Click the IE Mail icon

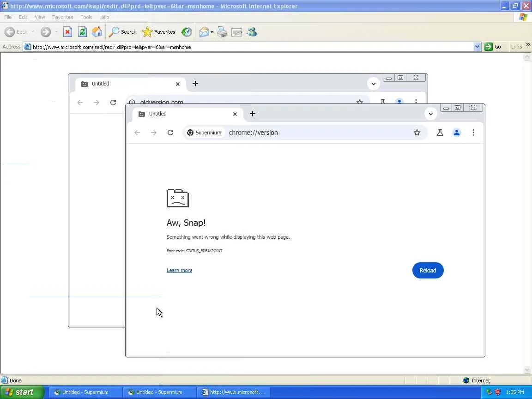(x=204, y=32)
